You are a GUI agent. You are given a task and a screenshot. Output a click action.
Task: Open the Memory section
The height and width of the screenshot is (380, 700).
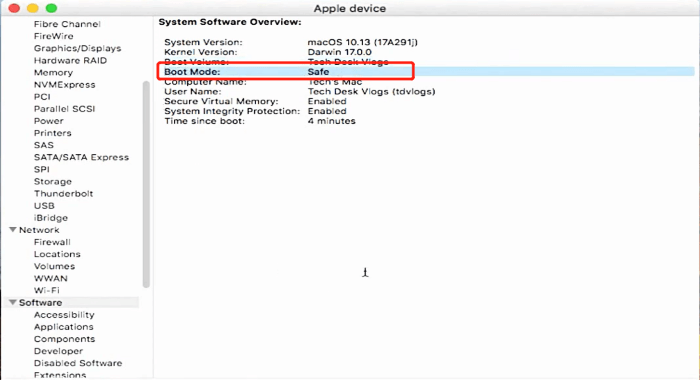click(x=53, y=72)
